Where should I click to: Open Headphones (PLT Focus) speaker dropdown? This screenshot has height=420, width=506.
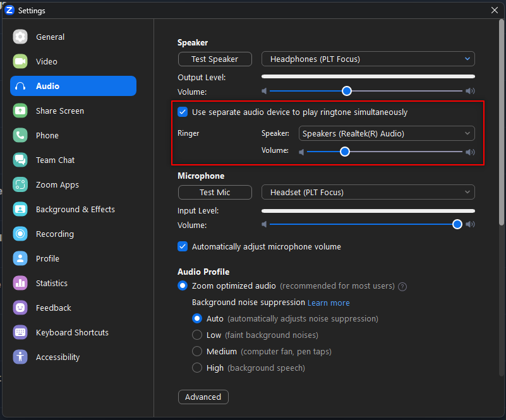tap(368, 59)
